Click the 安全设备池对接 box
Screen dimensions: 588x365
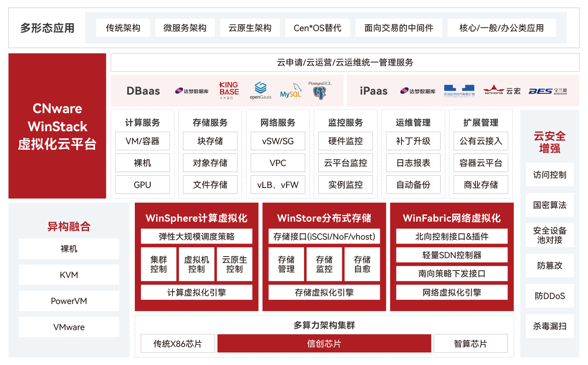550,235
